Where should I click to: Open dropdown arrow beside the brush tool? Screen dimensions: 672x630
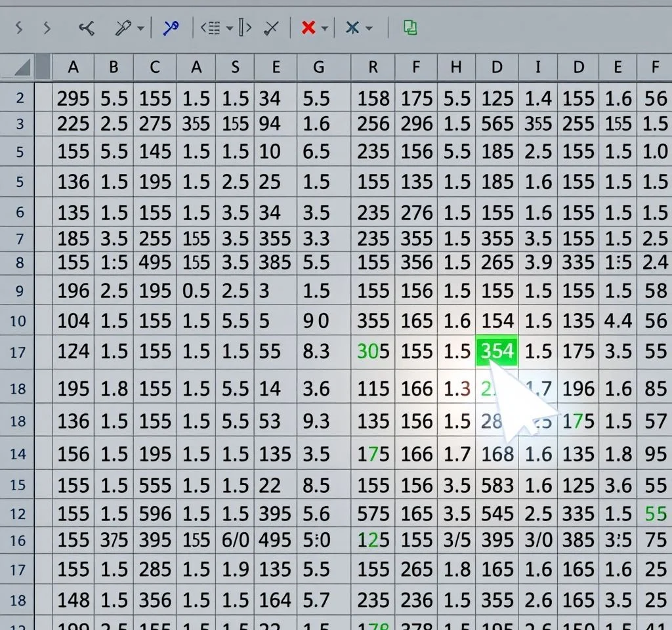pos(140,28)
